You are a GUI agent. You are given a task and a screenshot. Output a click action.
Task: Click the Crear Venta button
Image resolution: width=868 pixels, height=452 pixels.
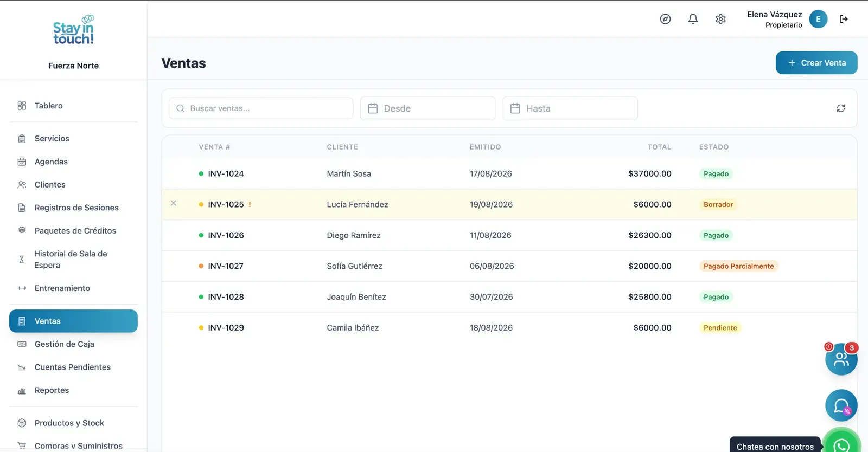tap(816, 63)
